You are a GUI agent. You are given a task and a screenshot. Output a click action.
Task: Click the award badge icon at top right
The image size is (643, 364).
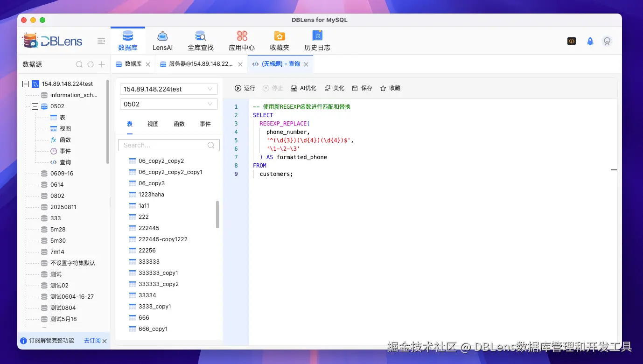(x=607, y=41)
